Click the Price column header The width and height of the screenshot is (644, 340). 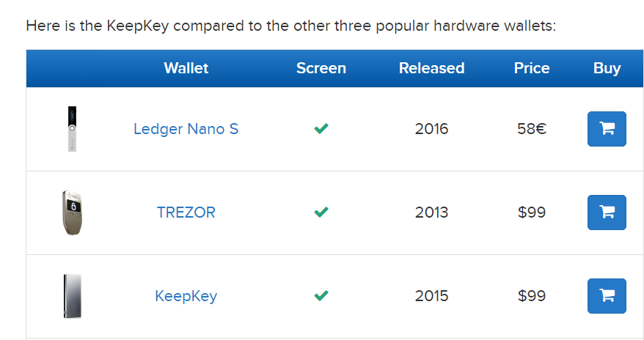532,68
